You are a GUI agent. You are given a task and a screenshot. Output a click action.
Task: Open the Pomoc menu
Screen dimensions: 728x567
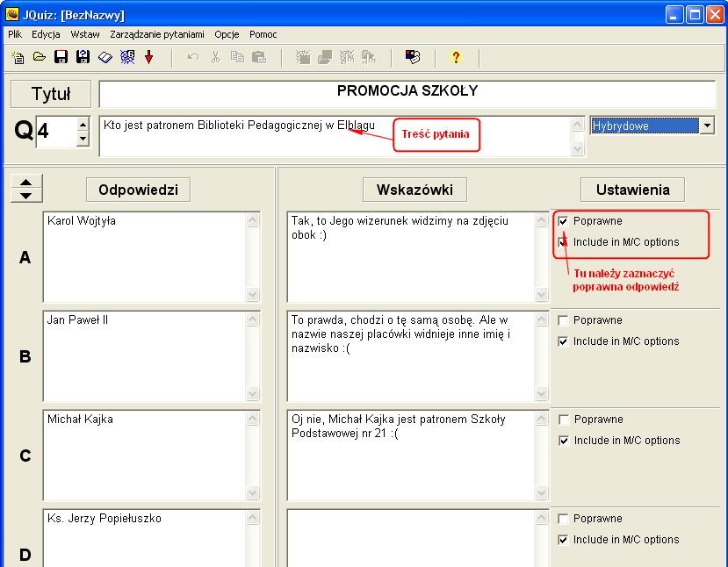[x=263, y=34]
